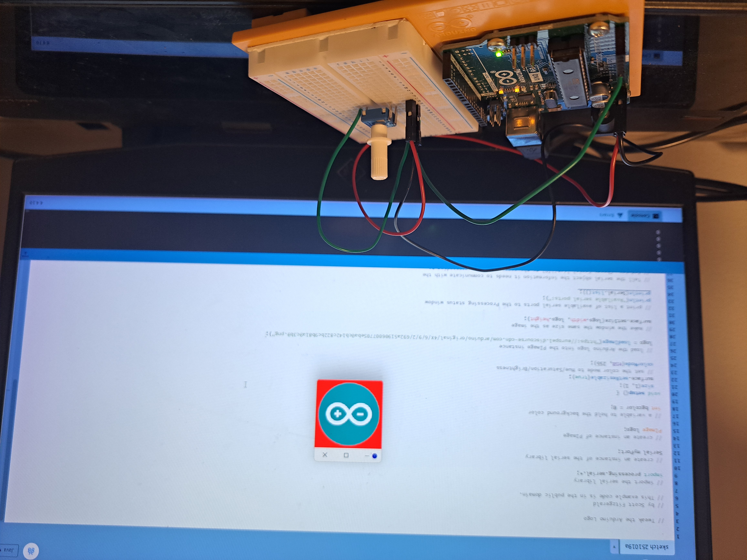Image resolution: width=747 pixels, height=560 pixels.
Task: Maximize the Arduino logo sketch window
Action: tap(346, 455)
